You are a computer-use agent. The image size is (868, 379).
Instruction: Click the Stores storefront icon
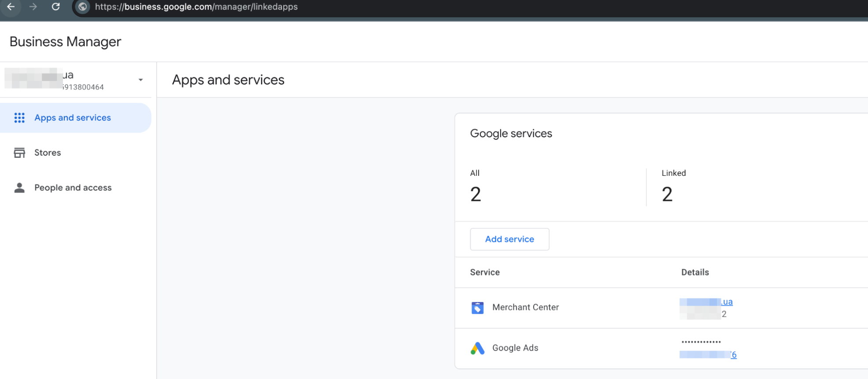[x=19, y=153]
